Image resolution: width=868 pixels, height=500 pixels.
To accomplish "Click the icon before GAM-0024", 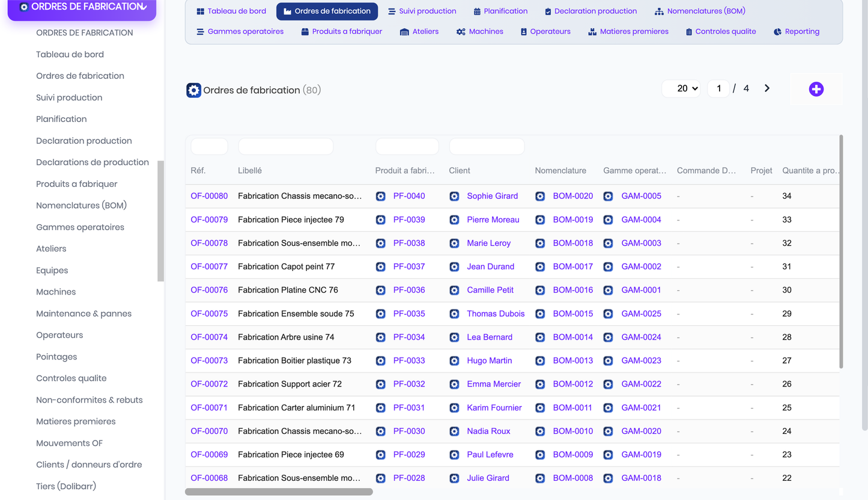I will tap(609, 338).
